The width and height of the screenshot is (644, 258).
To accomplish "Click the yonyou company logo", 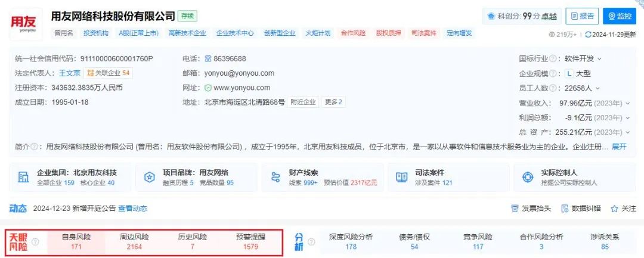I will click(x=26, y=23).
